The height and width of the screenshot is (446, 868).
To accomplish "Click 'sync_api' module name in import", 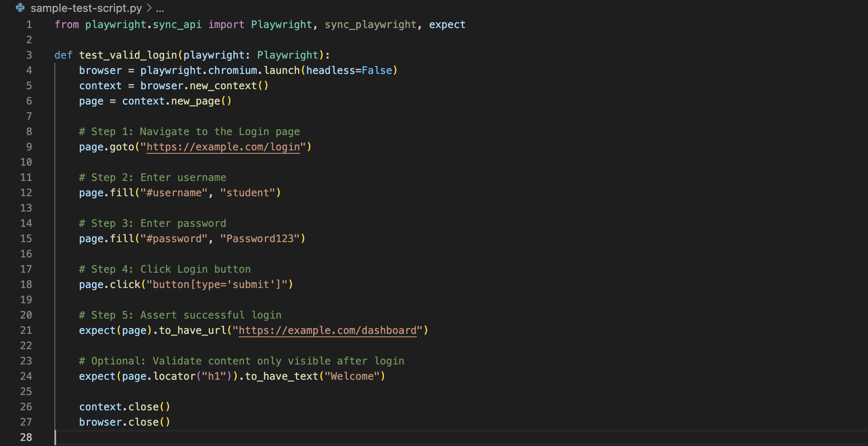I will (177, 25).
